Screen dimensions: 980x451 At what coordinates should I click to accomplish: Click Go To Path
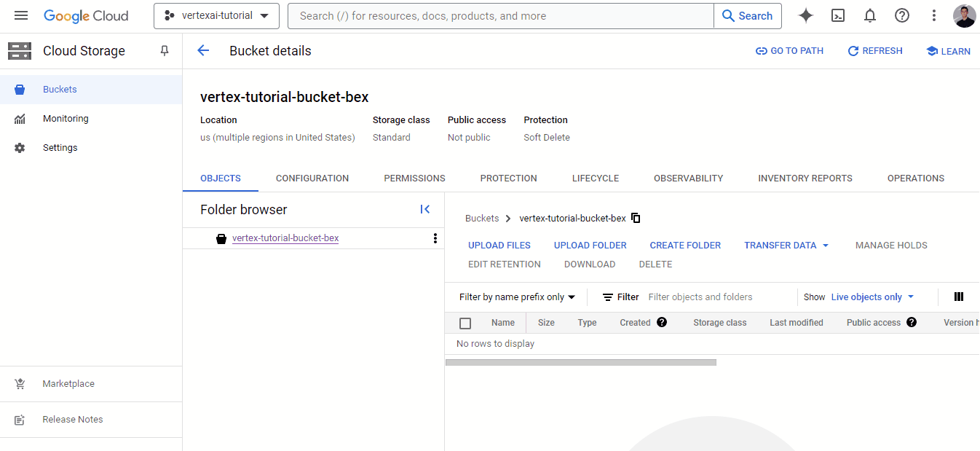(x=790, y=51)
